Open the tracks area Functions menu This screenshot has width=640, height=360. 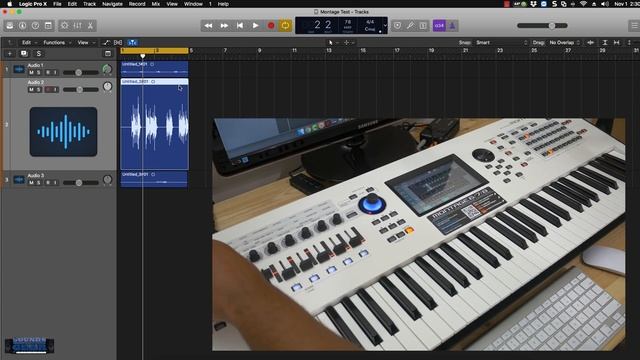pos(57,42)
